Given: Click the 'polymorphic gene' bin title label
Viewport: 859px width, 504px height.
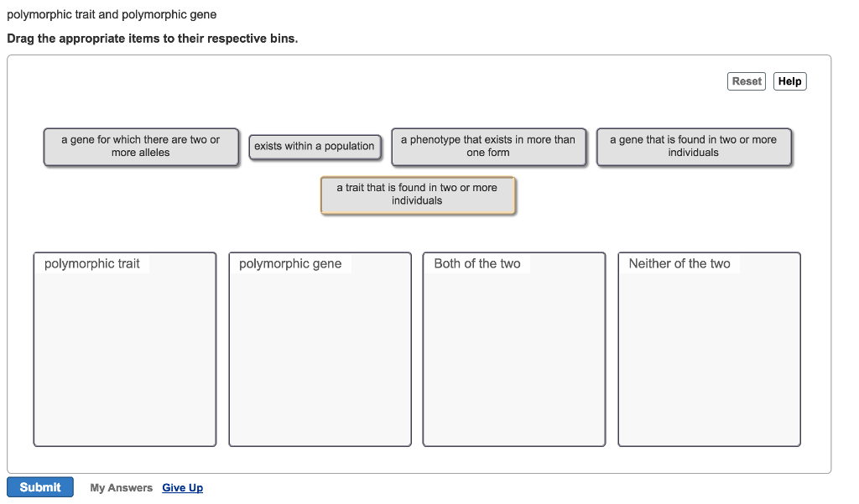Looking at the screenshot, I should click(x=290, y=264).
